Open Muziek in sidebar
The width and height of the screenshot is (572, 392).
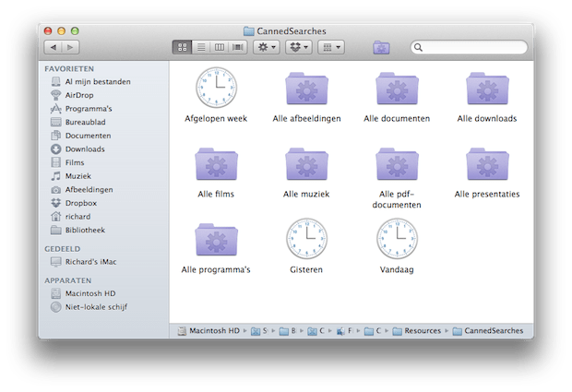(x=71, y=176)
